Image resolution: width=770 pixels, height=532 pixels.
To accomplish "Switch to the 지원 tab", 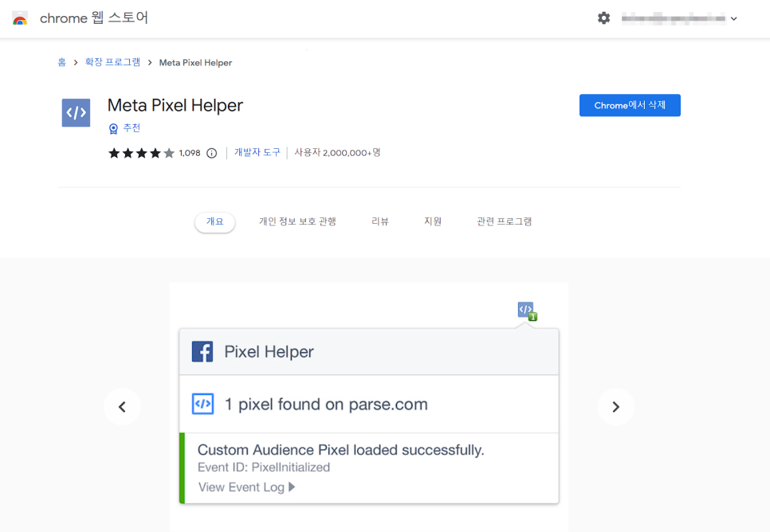I will (x=433, y=222).
